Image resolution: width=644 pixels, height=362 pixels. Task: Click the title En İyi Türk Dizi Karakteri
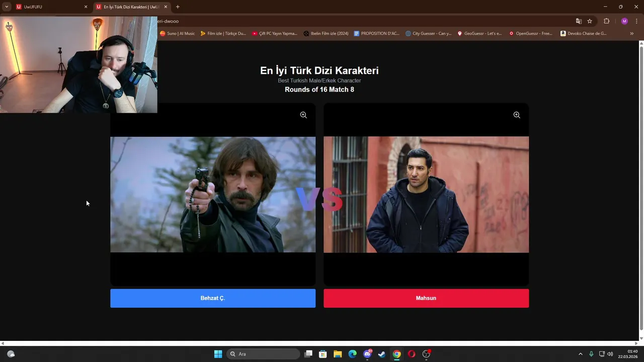pos(319,71)
